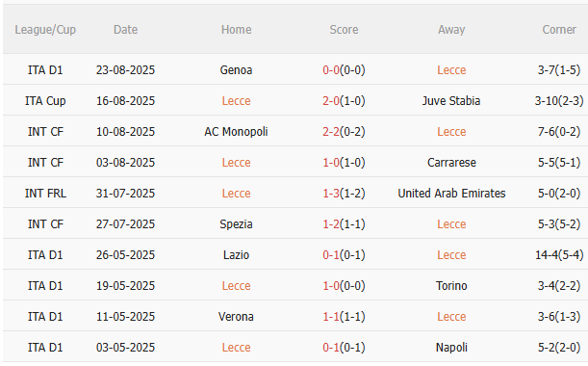Click the 0-0 score of Genoa match
This screenshot has width=588, height=366.
pos(331,70)
